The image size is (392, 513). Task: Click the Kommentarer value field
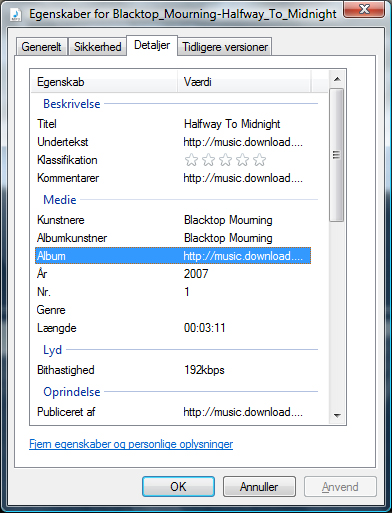[x=243, y=178]
